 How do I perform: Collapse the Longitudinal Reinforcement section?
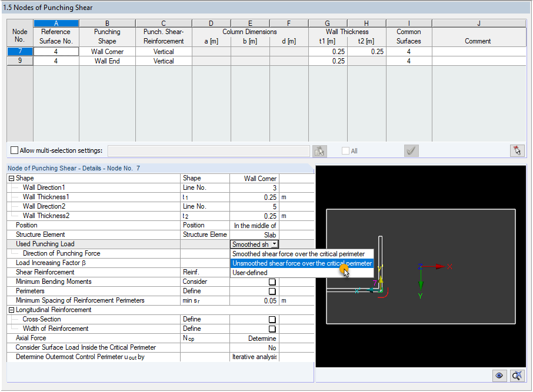10,310
